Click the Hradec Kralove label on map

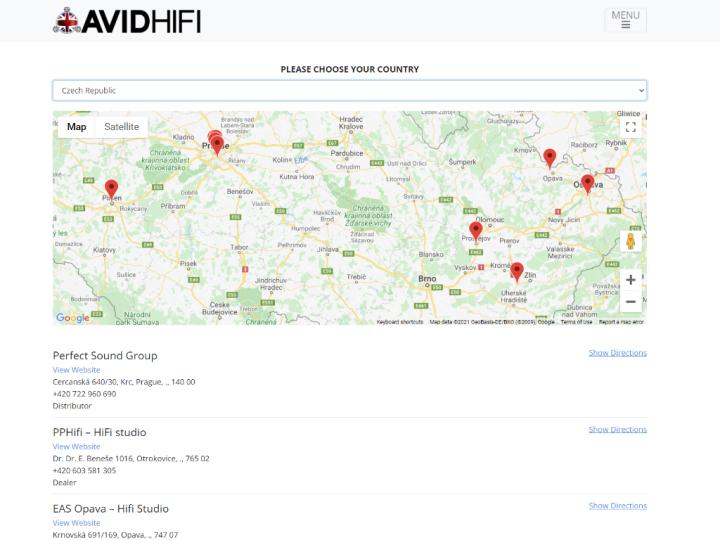coord(351,123)
